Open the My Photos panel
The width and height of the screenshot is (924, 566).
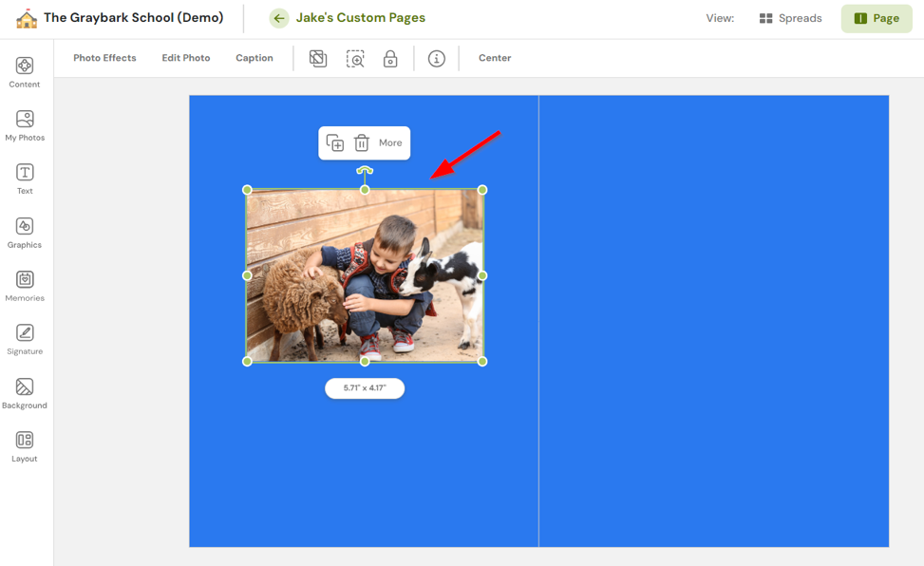click(x=25, y=126)
